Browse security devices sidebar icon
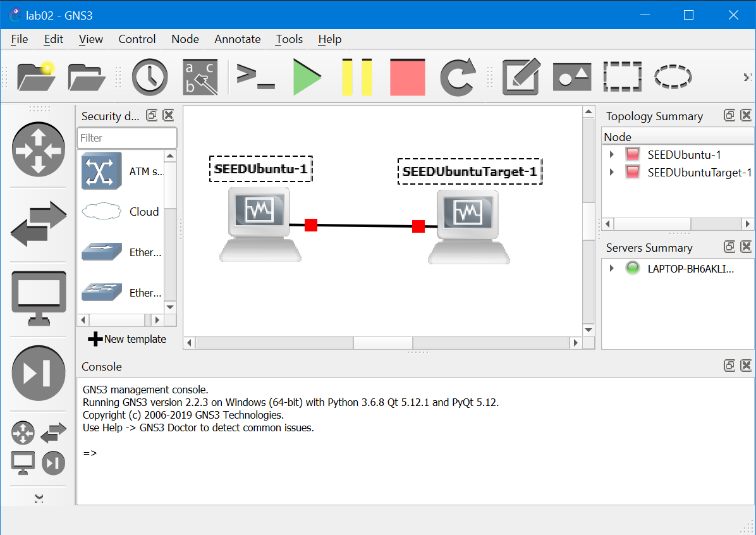Screen dimensions: 756x535 coord(38,373)
